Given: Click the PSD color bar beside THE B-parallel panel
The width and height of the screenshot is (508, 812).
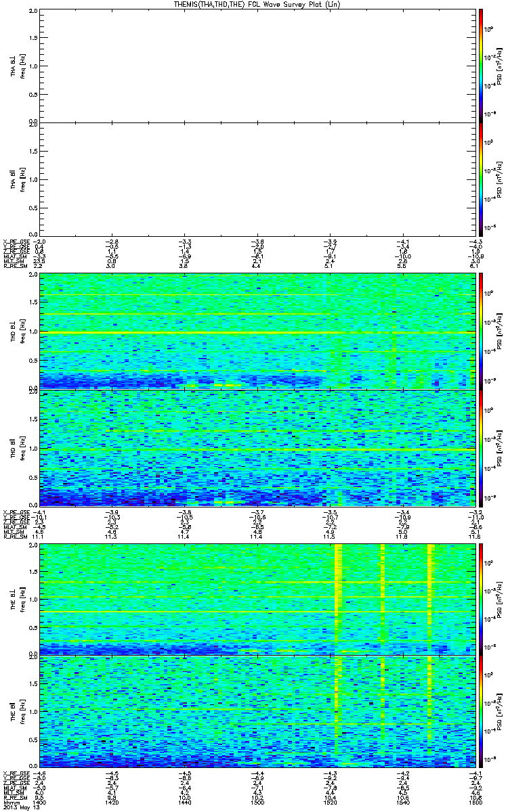Looking at the screenshot, I should (x=481, y=713).
